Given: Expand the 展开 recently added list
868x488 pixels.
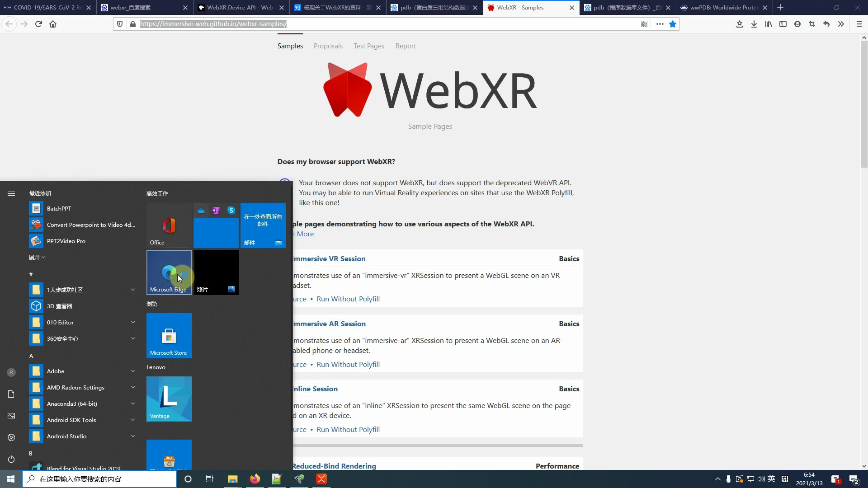Looking at the screenshot, I should click(37, 257).
